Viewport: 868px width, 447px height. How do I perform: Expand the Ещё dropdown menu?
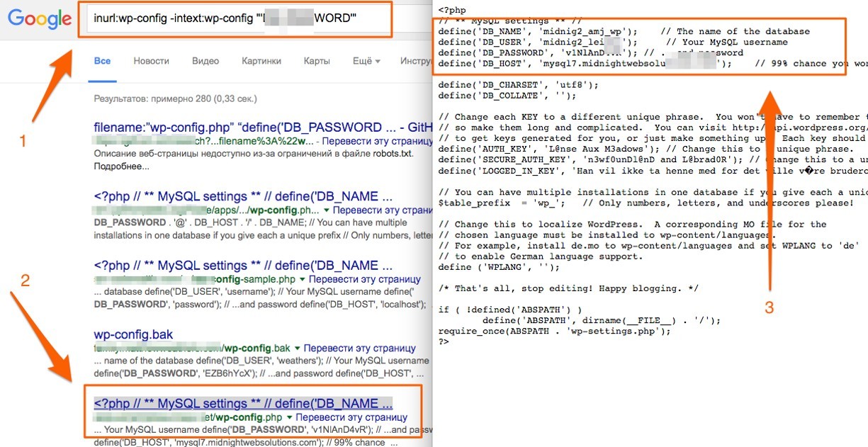366,61
